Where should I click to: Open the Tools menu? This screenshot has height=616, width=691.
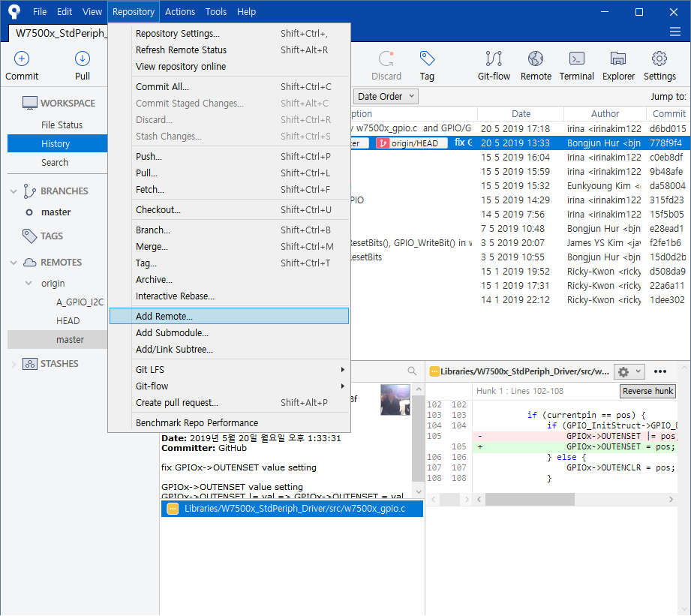pos(216,12)
